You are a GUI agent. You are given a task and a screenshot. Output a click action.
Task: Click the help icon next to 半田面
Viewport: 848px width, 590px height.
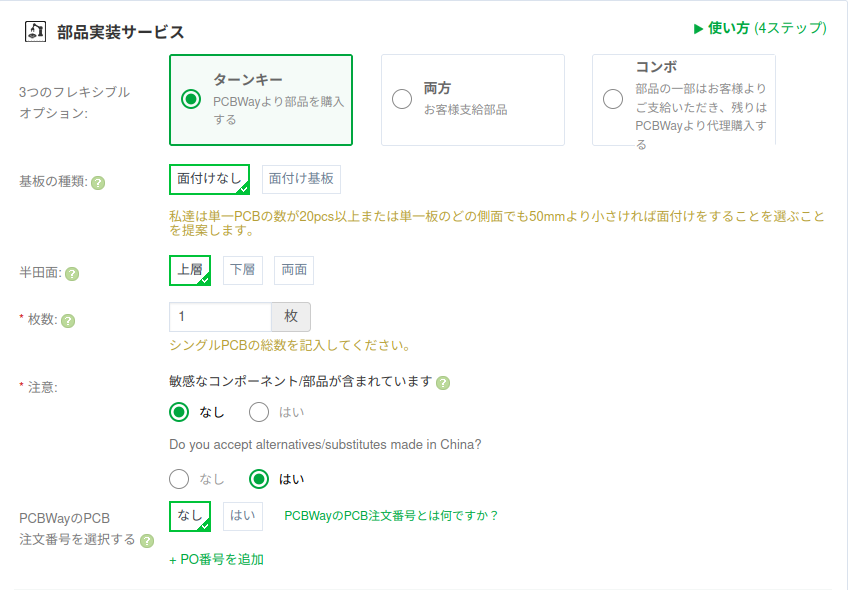[72, 274]
